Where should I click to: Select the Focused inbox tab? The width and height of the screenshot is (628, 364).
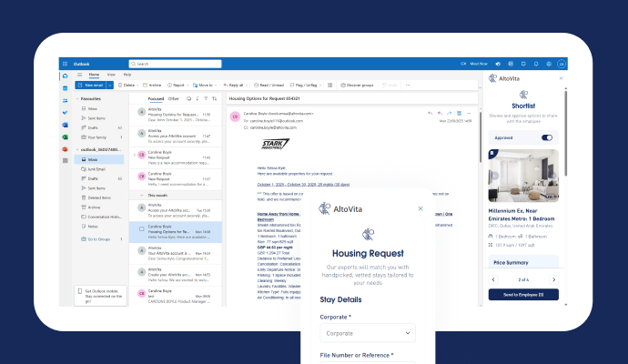pos(156,98)
